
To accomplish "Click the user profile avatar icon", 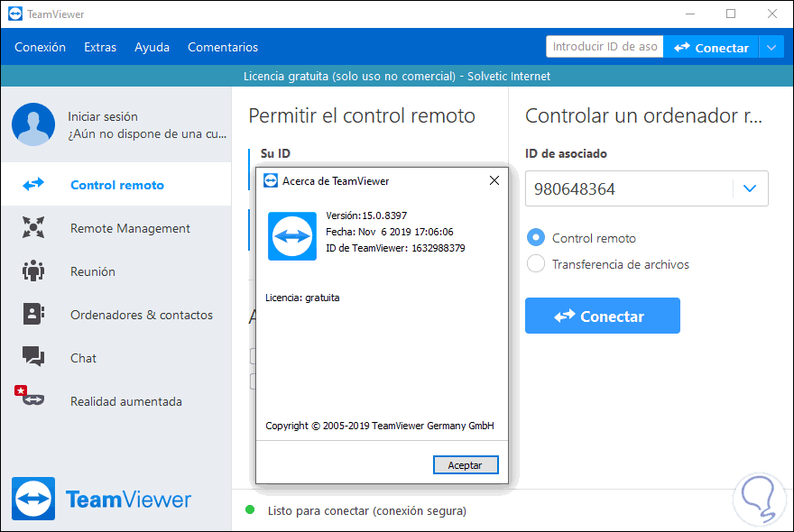I will (33, 124).
